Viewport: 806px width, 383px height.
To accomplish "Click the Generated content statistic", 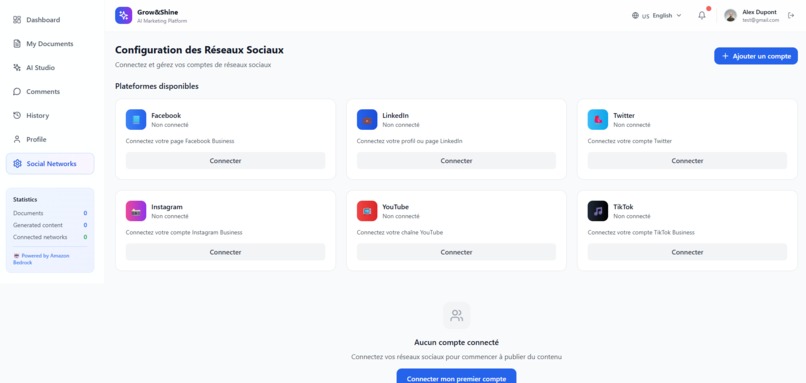I will (50, 225).
